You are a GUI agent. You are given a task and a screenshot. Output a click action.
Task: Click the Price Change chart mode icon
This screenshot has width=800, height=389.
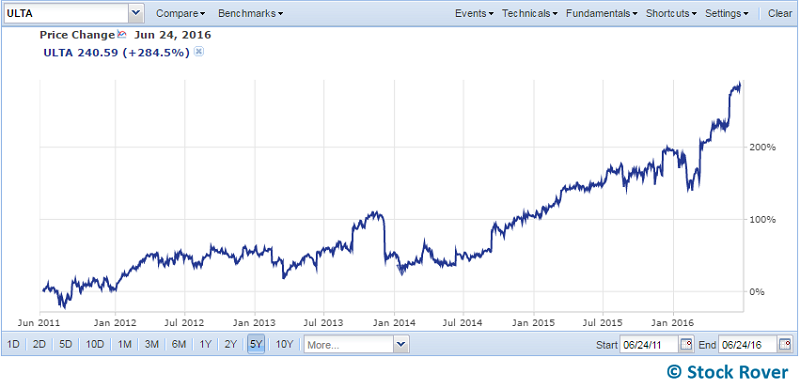(x=121, y=35)
